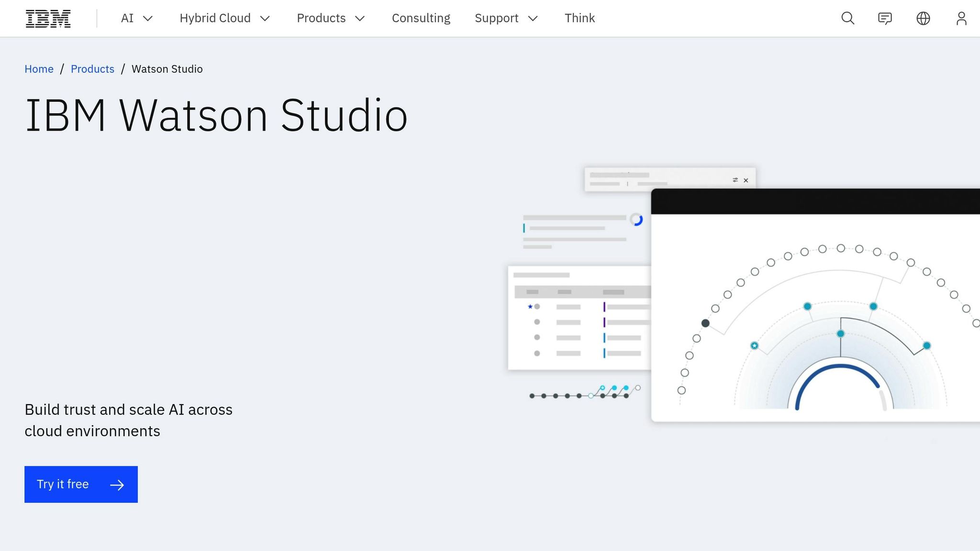Click the blue progress ring in the illustration
This screenshot has width=980, height=551.
click(636, 220)
